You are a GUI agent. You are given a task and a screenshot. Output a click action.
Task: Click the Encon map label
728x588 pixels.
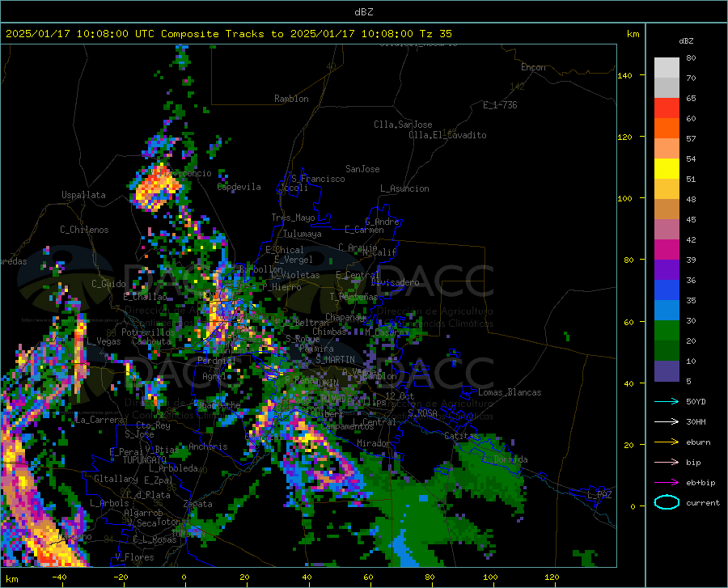click(533, 67)
